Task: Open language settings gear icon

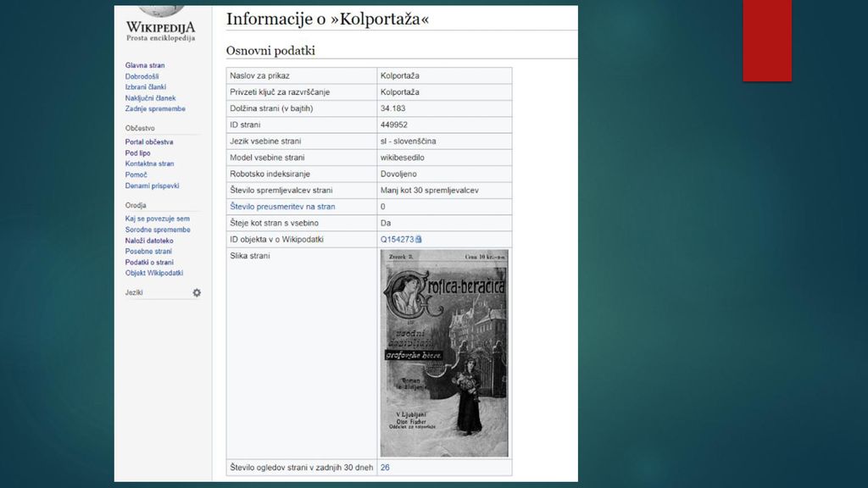Action: tap(197, 292)
